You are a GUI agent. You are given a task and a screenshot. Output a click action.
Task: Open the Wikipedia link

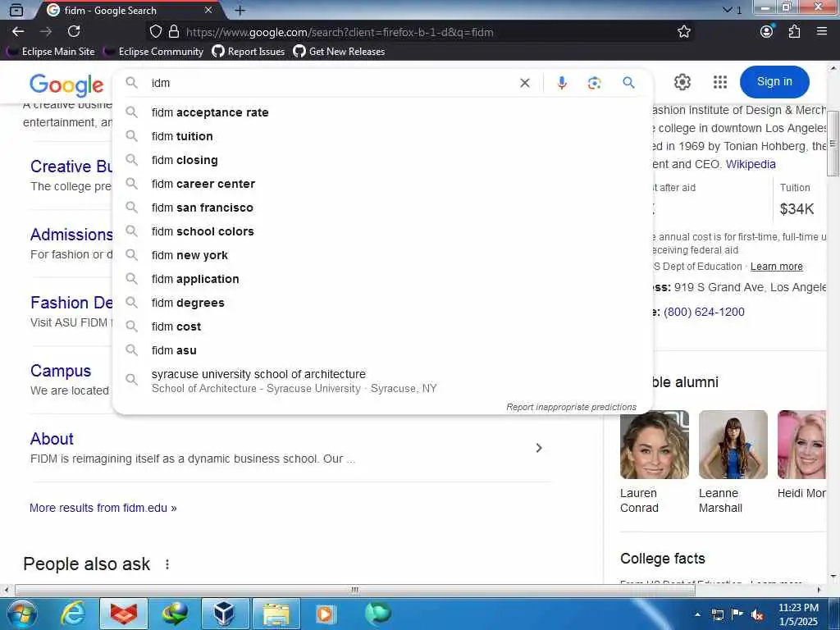(751, 164)
